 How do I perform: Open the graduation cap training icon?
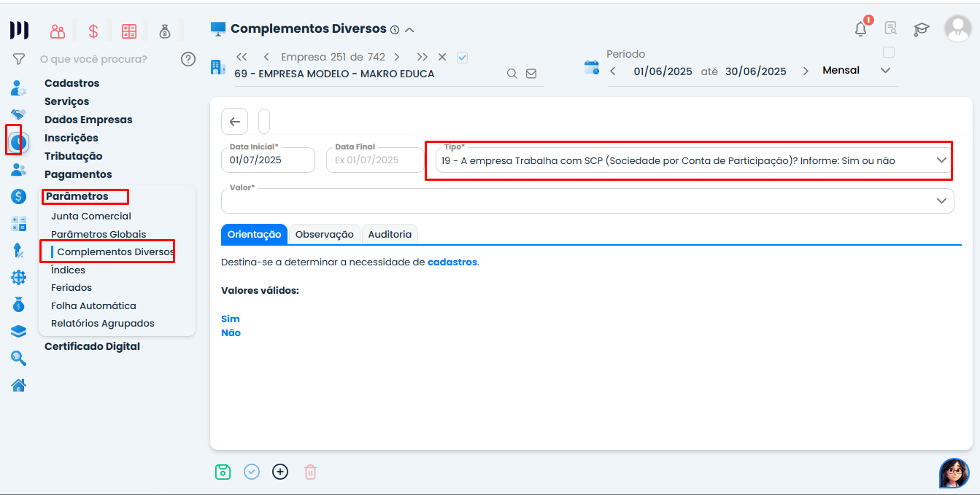tap(922, 29)
